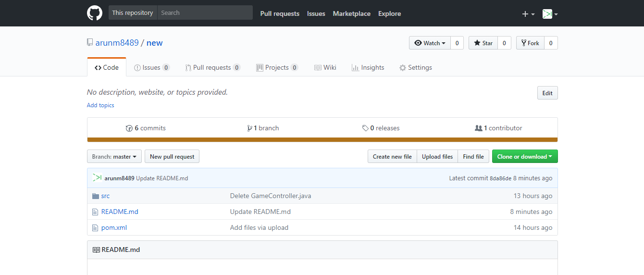Open latest commit message Update README.md in commit bar
The image size is (644, 275).
[162, 178]
